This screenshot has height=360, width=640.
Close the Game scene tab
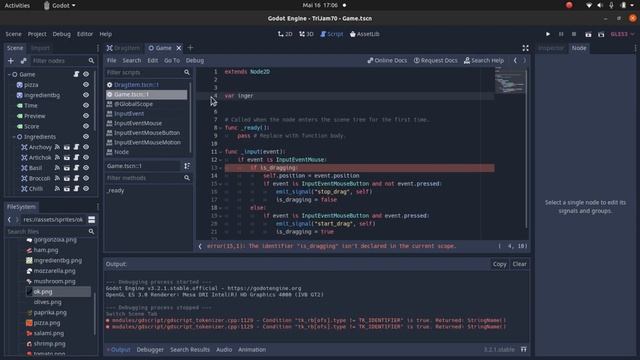(x=179, y=48)
